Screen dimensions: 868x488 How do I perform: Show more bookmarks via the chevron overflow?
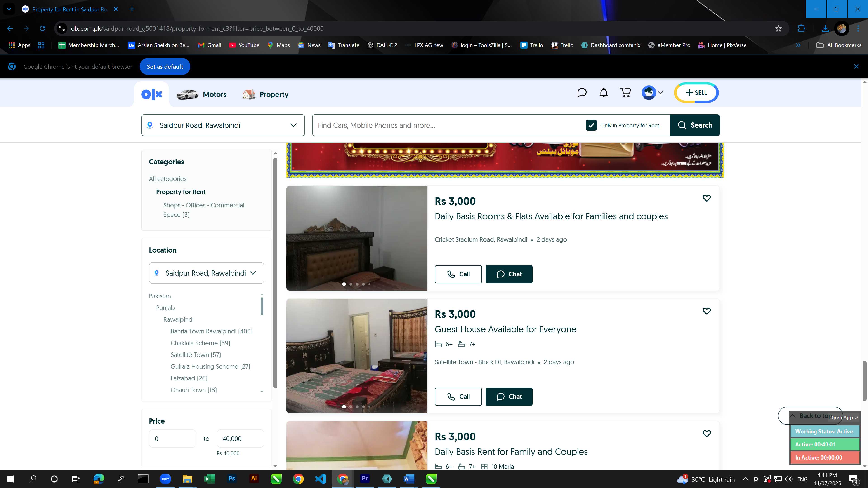tap(798, 45)
